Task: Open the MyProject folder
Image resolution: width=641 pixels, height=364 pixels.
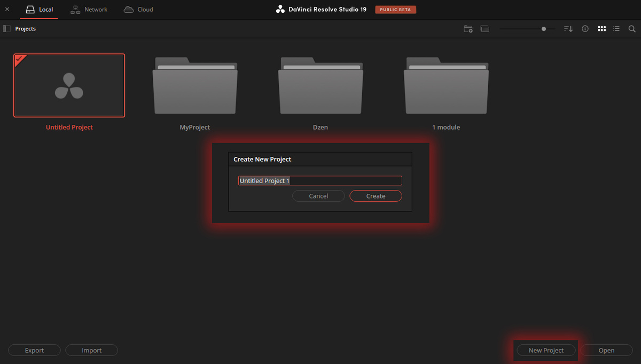Action: pos(195,85)
